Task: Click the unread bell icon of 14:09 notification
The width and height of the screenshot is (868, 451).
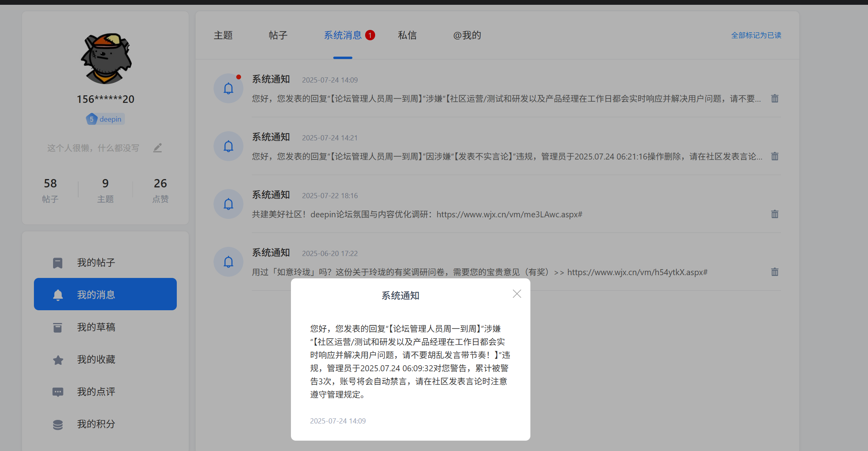Action: point(228,88)
